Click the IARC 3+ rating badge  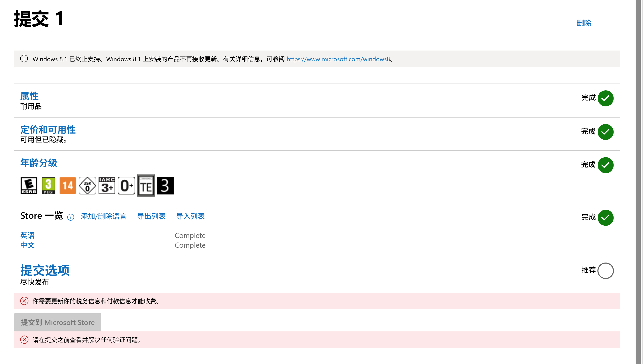point(107,186)
